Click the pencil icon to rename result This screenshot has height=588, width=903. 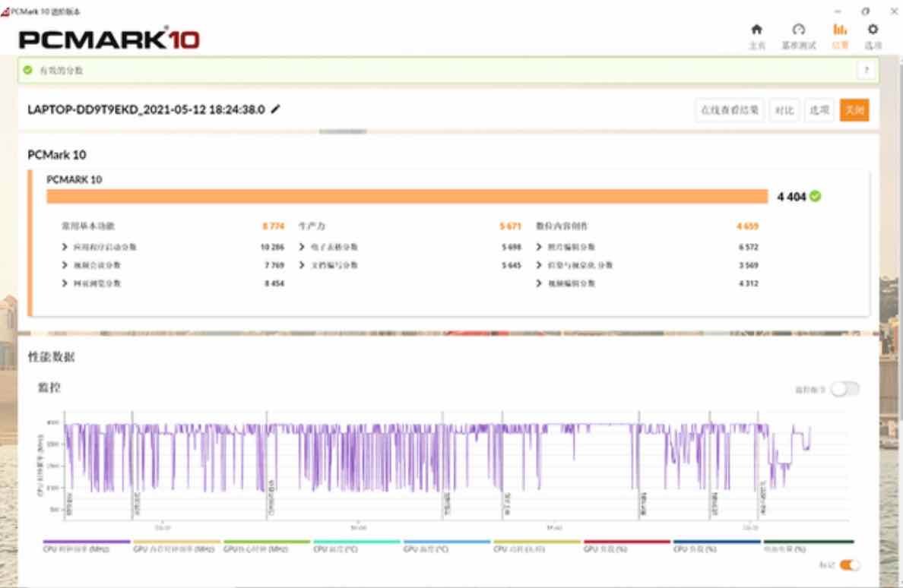(x=275, y=109)
